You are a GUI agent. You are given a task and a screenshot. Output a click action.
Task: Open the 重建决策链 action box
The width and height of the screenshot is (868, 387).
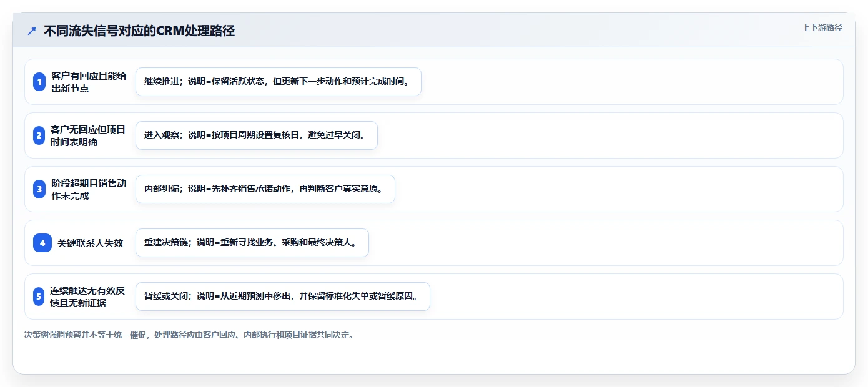click(252, 243)
